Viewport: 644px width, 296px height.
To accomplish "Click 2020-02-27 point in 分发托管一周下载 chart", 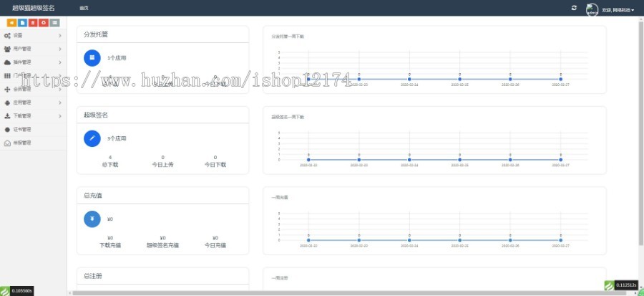I will coord(560,79).
